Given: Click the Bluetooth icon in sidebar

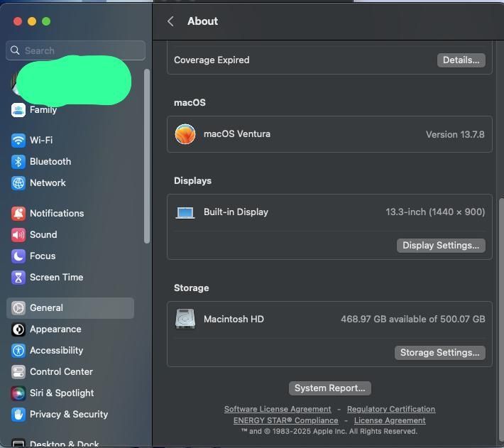Looking at the screenshot, I should [18, 162].
